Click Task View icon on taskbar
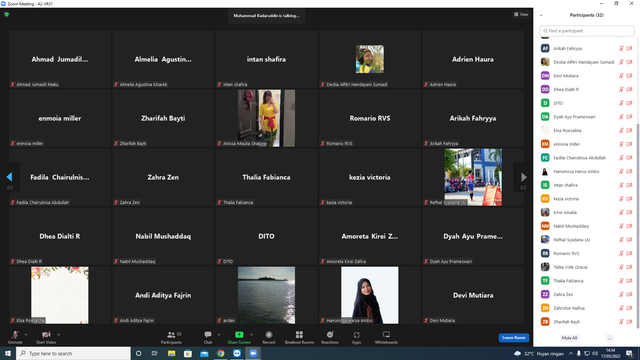This screenshot has width=640, height=360. 155,353
